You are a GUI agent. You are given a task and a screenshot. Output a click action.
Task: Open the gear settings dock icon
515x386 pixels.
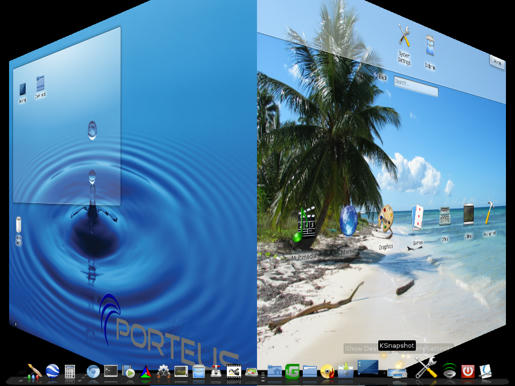click(163, 372)
